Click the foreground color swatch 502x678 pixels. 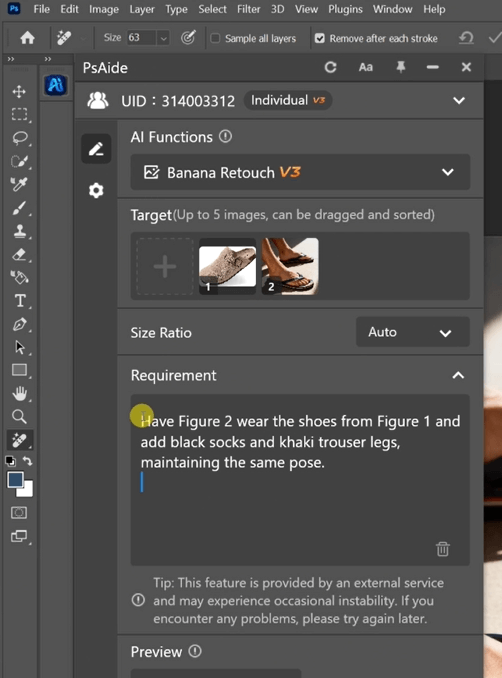(x=15, y=480)
